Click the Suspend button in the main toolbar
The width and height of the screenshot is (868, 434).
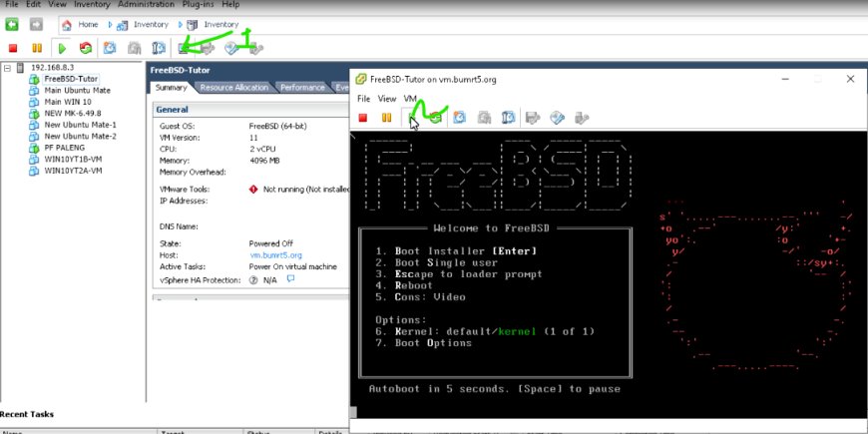click(x=37, y=49)
